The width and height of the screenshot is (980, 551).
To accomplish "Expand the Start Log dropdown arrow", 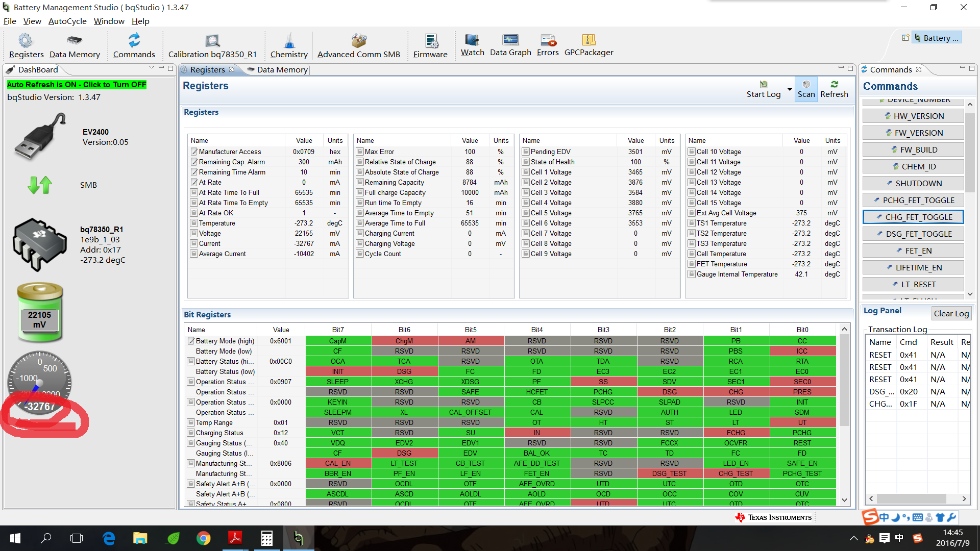I will pyautogui.click(x=790, y=90).
